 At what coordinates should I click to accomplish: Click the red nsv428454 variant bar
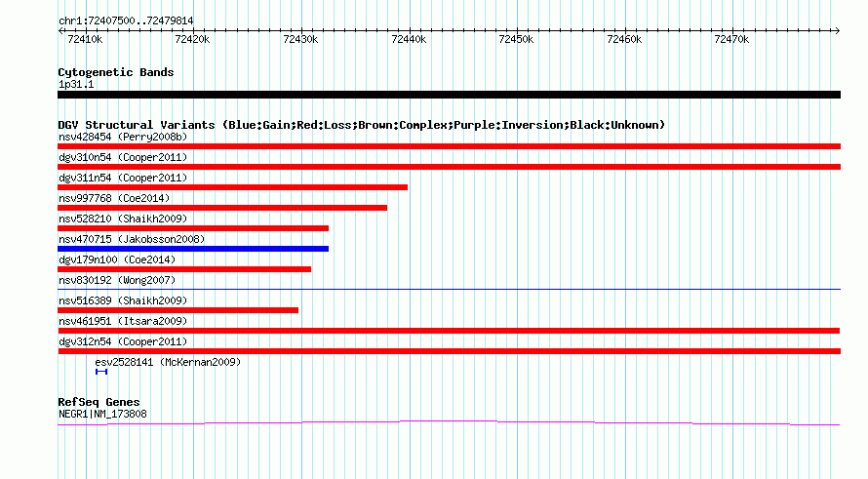[x=449, y=146]
